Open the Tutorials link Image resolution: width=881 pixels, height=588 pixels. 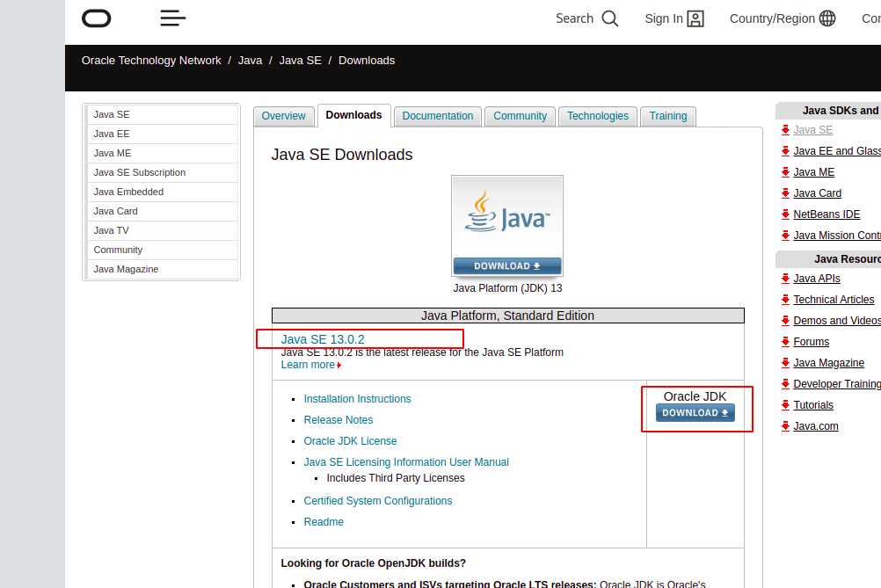tap(813, 405)
